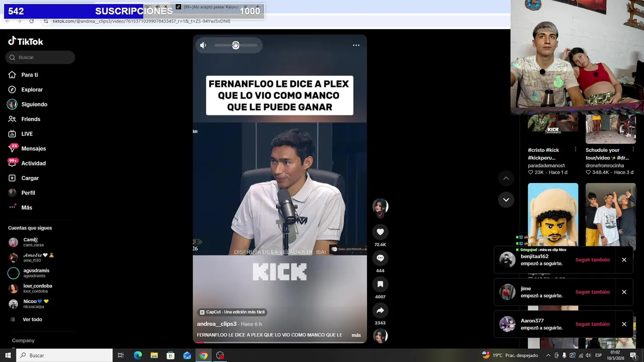Screen dimensions: 644x362
Task: Click Seguir también for benjitaa162
Action: click(x=593, y=260)
